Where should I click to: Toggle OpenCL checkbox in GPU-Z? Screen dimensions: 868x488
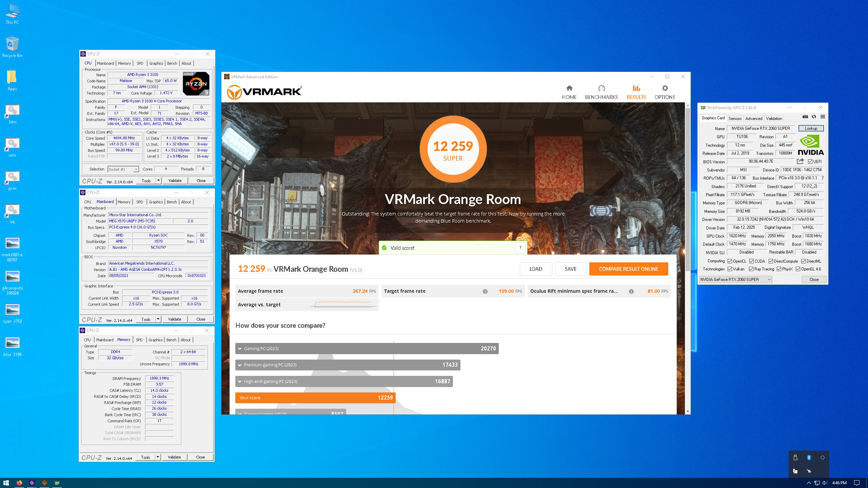click(730, 261)
